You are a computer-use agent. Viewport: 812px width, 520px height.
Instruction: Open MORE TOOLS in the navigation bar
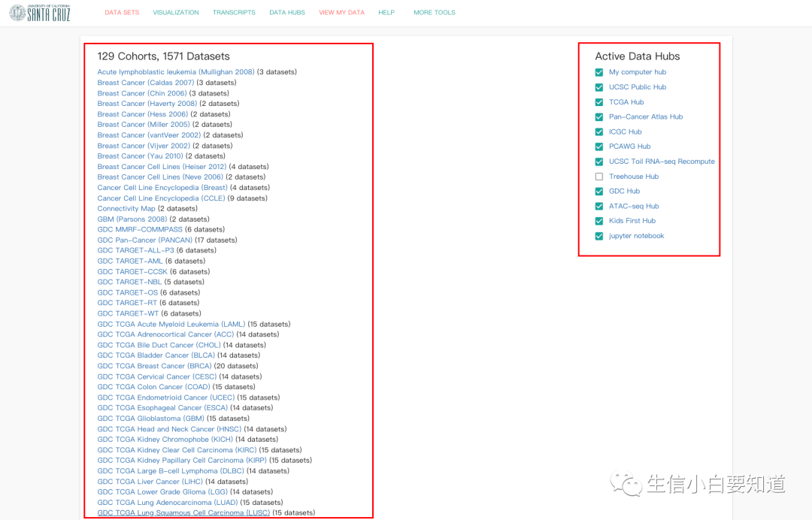pos(435,13)
